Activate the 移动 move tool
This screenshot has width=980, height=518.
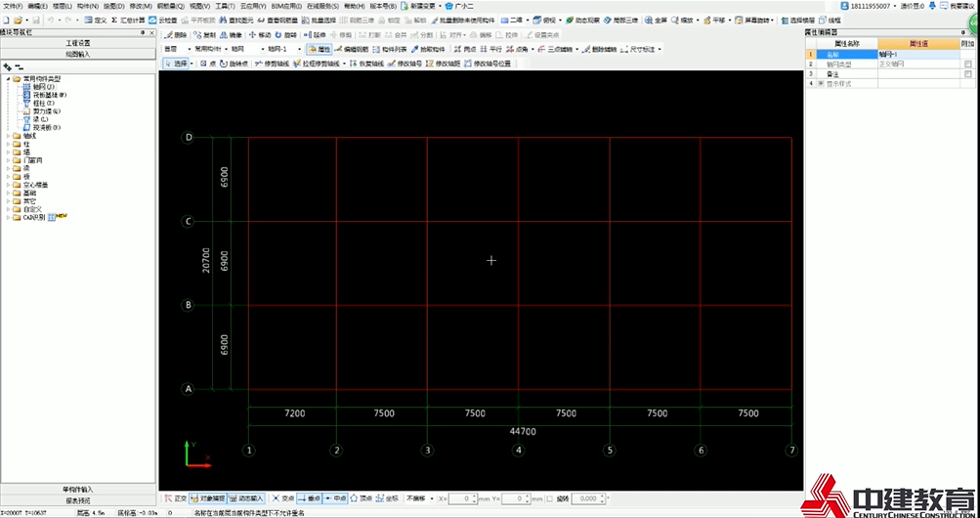pyautogui.click(x=260, y=34)
